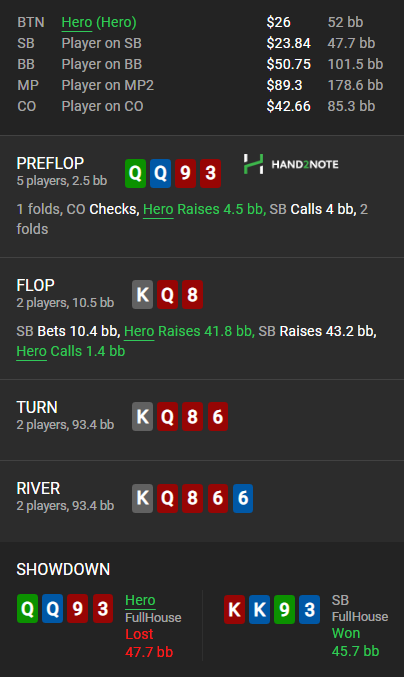
Task: Click the SHOWDOWN section header
Action: tap(63, 569)
